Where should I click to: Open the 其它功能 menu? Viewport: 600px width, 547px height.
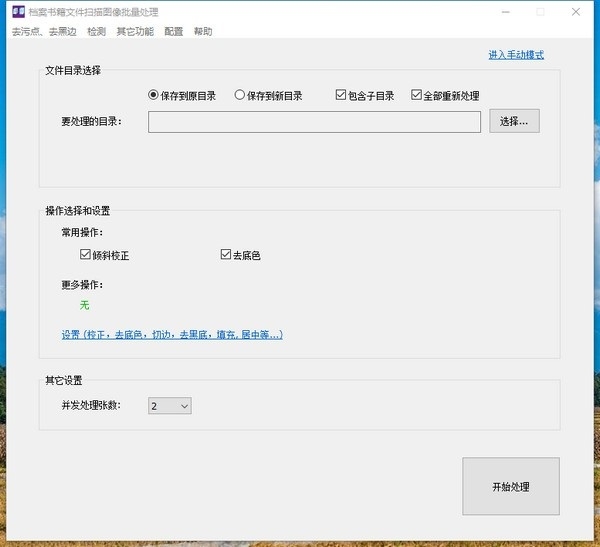(135, 31)
